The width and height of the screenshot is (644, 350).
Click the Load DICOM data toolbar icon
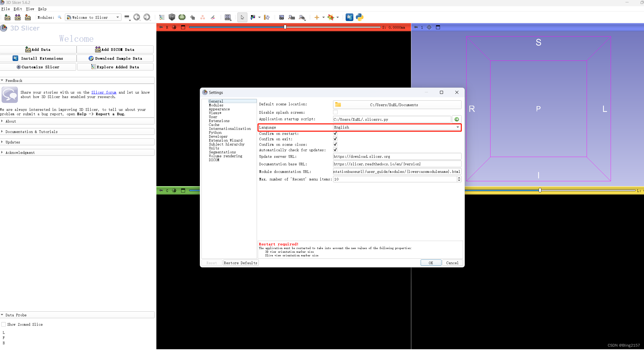17,17
